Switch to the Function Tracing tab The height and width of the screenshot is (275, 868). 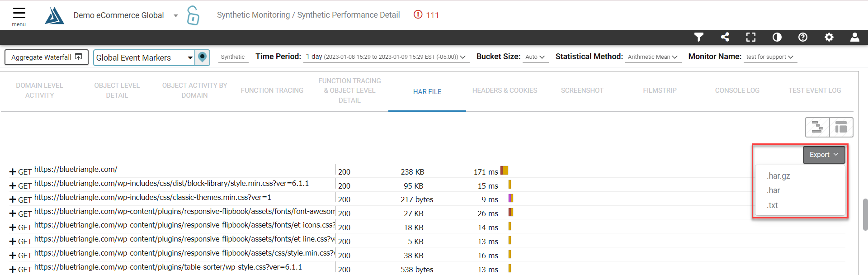[272, 90]
